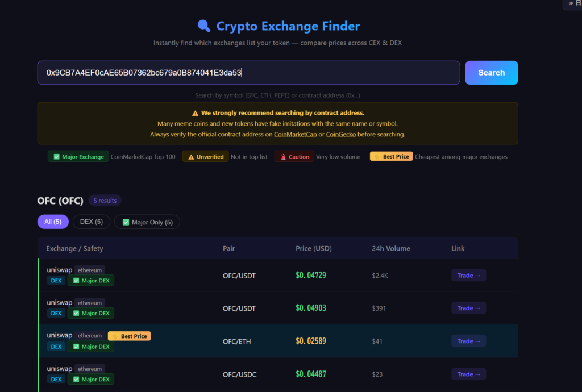The image size is (582, 392).
Task: Click the language selector at top right
Action: (x=572, y=3)
